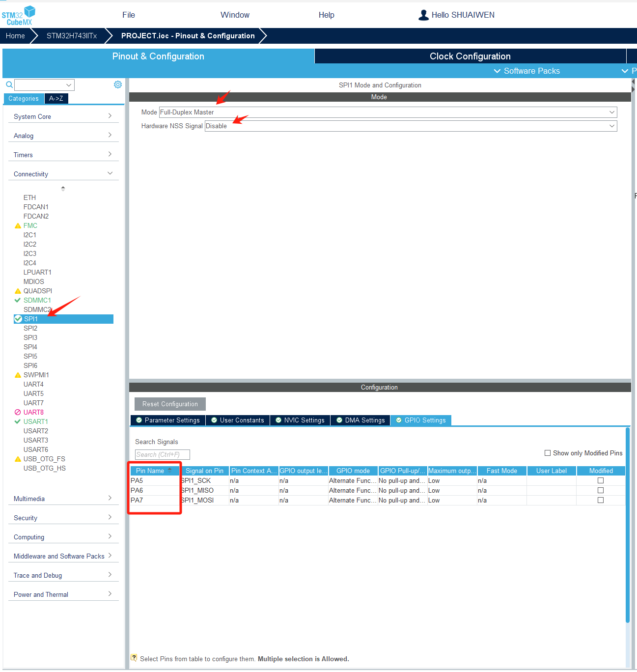Open the SPI1 Mode dropdown
Viewport: 637px width, 672px height.
(388, 112)
